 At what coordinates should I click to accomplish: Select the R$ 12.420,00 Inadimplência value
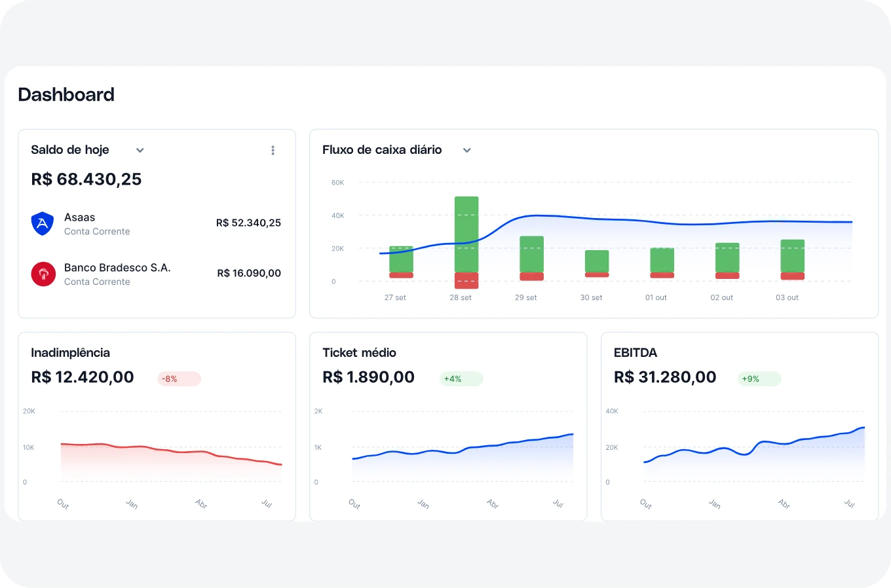pyautogui.click(x=83, y=378)
